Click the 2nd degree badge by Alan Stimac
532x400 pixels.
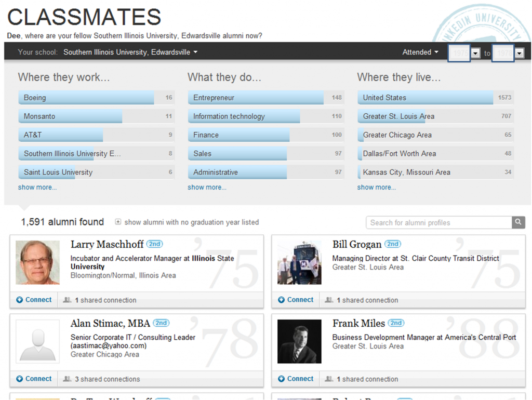161,323
